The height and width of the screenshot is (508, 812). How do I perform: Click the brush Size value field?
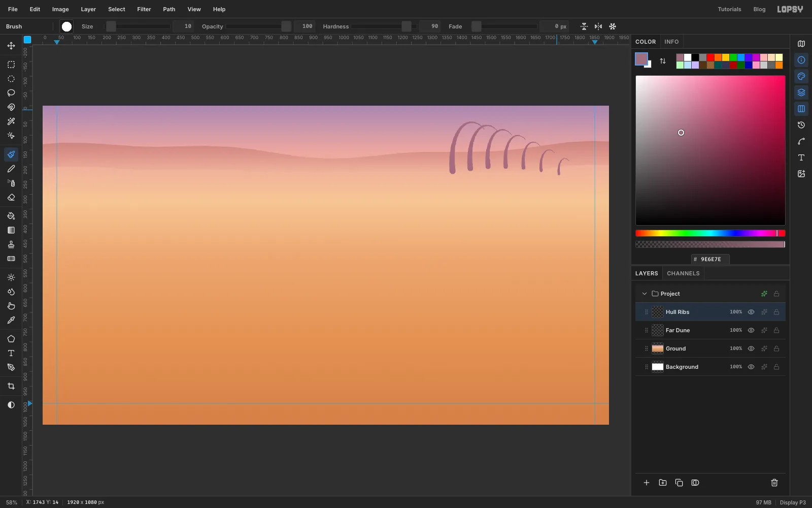coord(183,26)
